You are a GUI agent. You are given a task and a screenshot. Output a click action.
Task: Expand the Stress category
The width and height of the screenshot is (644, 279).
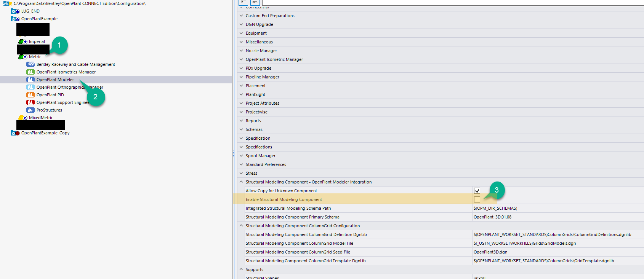point(241,173)
